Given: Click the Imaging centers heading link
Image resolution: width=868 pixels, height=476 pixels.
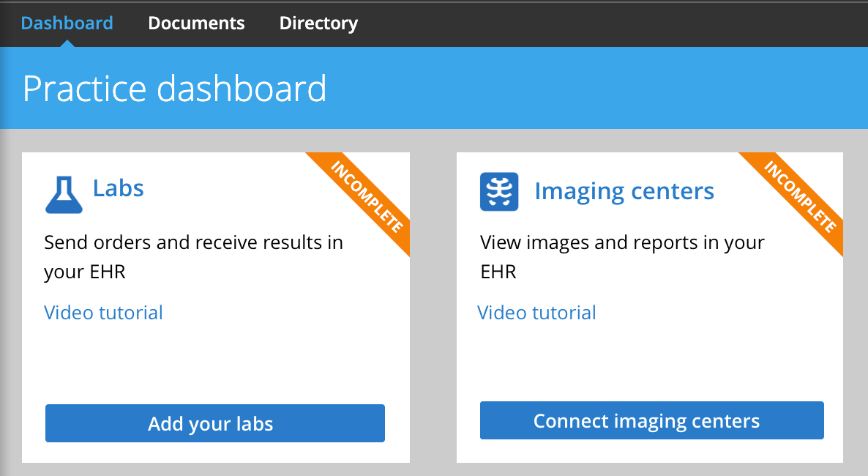Looking at the screenshot, I should pos(624,191).
